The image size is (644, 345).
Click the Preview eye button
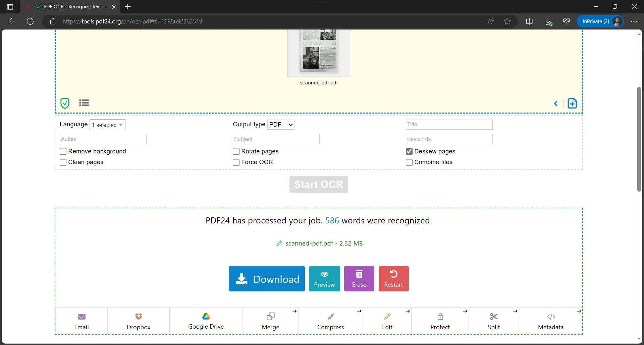point(324,279)
